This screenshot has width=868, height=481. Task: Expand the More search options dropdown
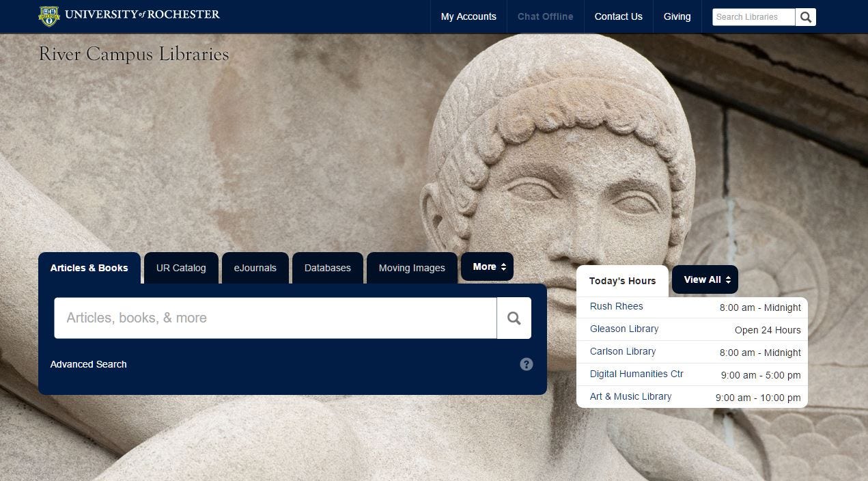point(487,267)
